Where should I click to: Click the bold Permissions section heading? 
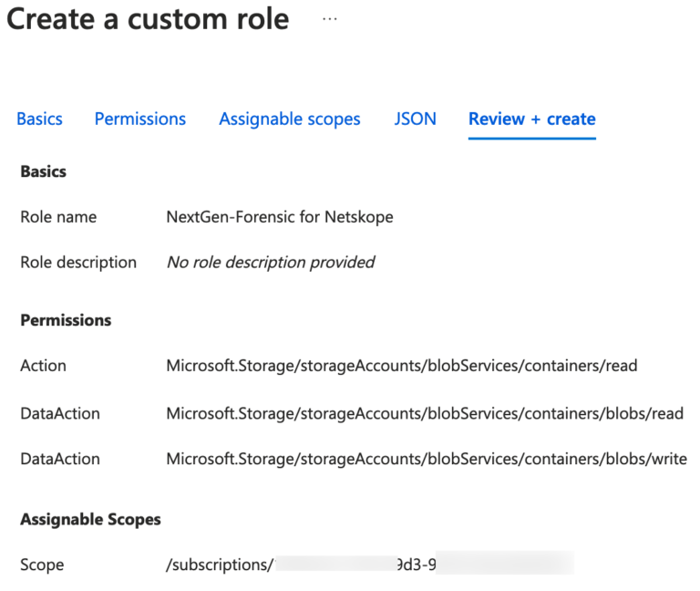[66, 320]
